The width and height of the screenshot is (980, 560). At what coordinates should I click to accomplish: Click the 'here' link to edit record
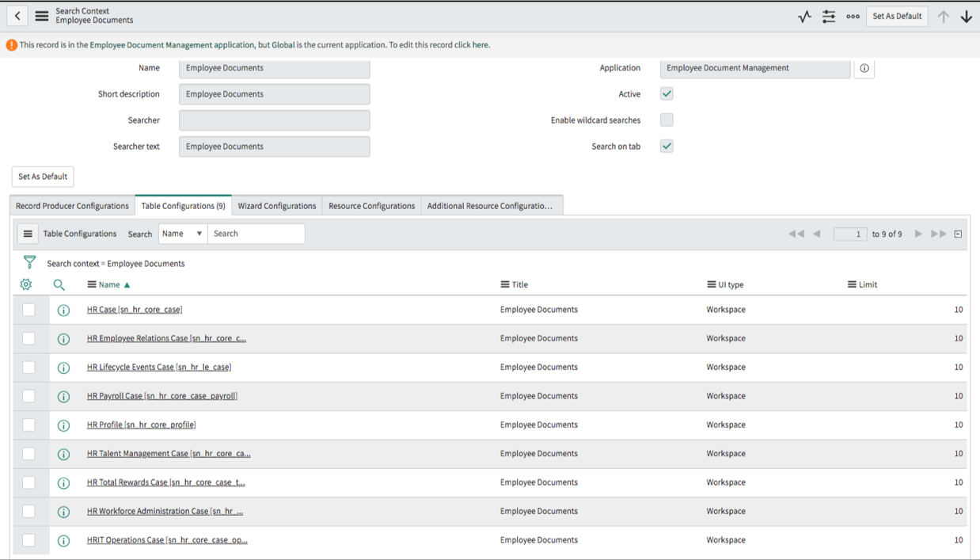tap(481, 45)
